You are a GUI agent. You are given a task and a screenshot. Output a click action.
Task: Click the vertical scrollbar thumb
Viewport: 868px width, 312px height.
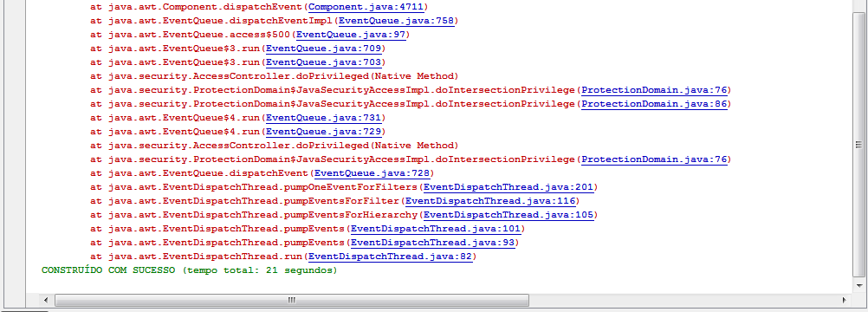click(x=859, y=144)
